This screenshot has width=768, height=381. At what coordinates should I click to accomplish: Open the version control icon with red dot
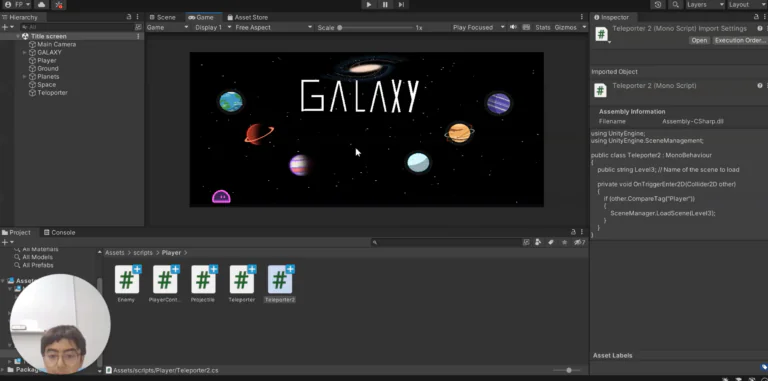59,5
